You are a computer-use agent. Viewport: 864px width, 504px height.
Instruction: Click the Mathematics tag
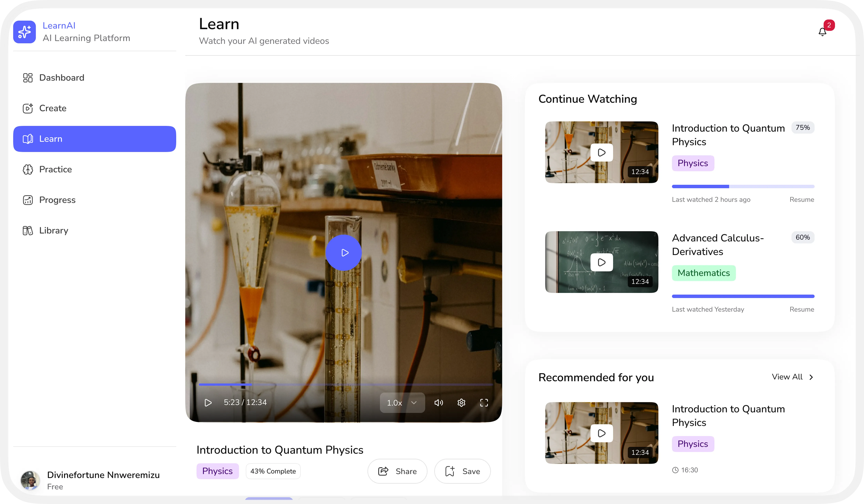click(x=704, y=273)
